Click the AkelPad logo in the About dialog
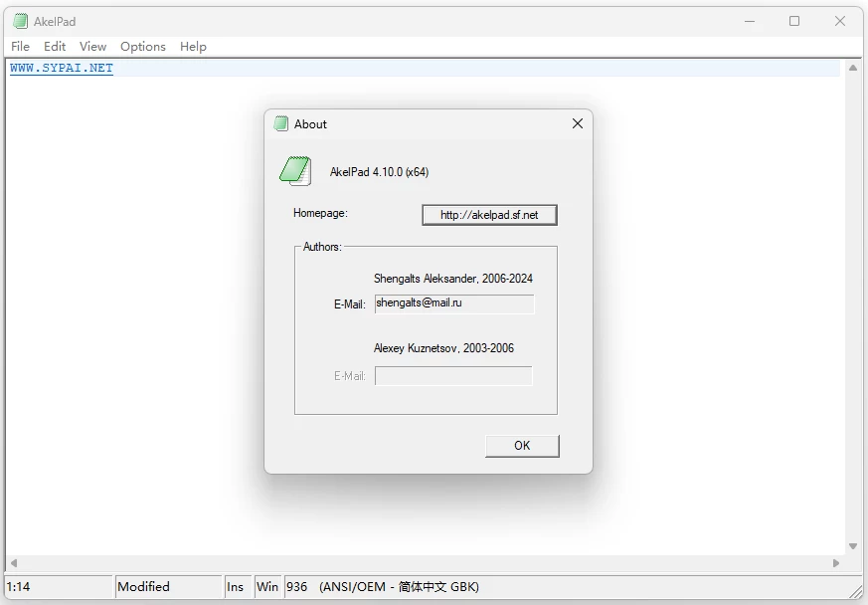The image size is (868, 605). coord(293,170)
